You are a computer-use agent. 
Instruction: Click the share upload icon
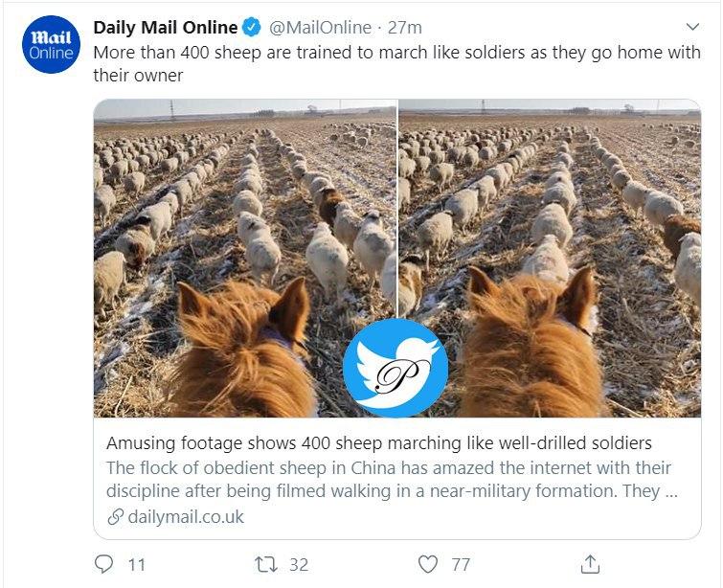click(590, 564)
